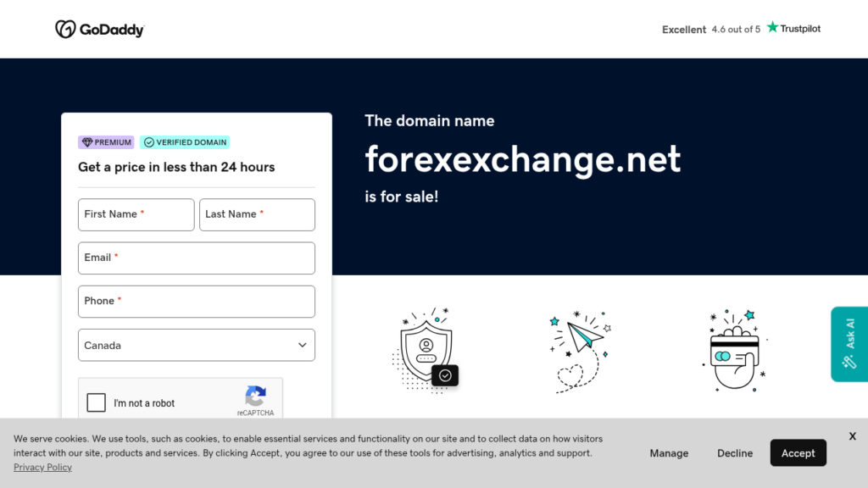The height and width of the screenshot is (488, 868).
Task: Accept all cookies
Action: coord(798,452)
